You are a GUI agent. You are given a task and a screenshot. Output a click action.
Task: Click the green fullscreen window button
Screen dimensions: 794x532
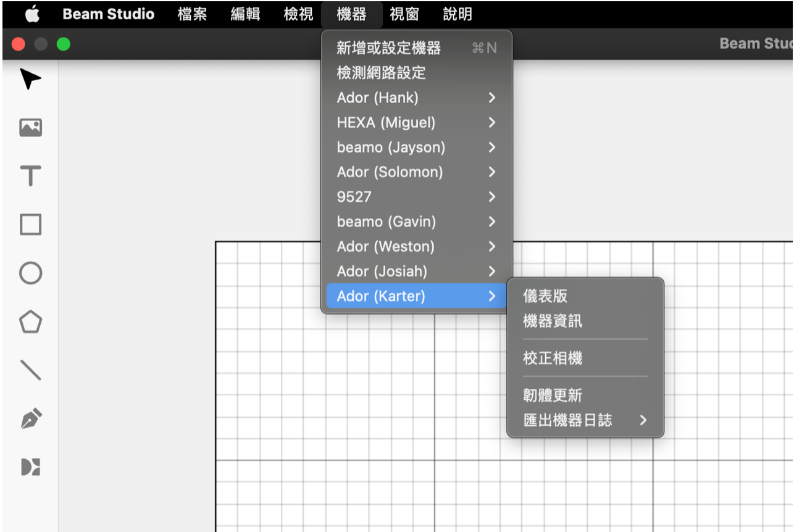(x=63, y=44)
